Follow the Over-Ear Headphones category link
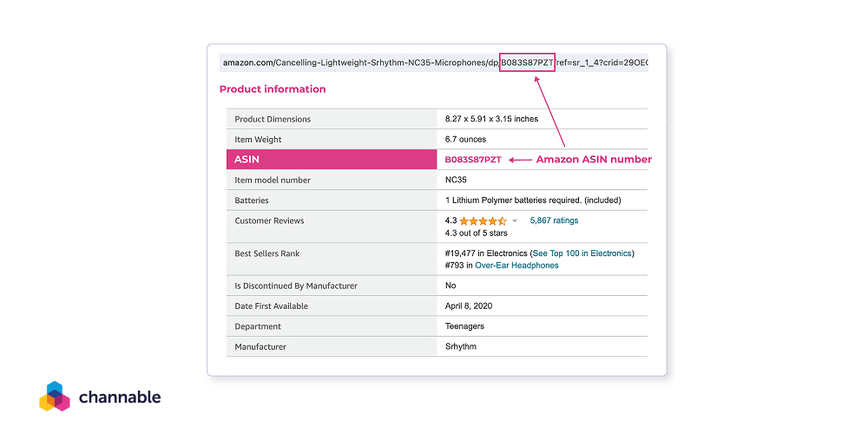This screenshot has height=434, width=868. click(x=516, y=266)
